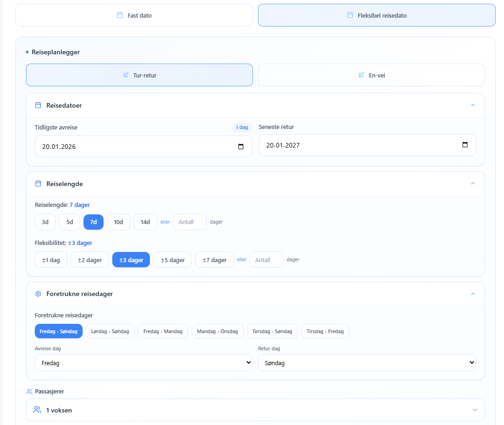This screenshot has height=425, width=504.
Task: Click the custom Antall field for Reiselengde
Action: 190,222
